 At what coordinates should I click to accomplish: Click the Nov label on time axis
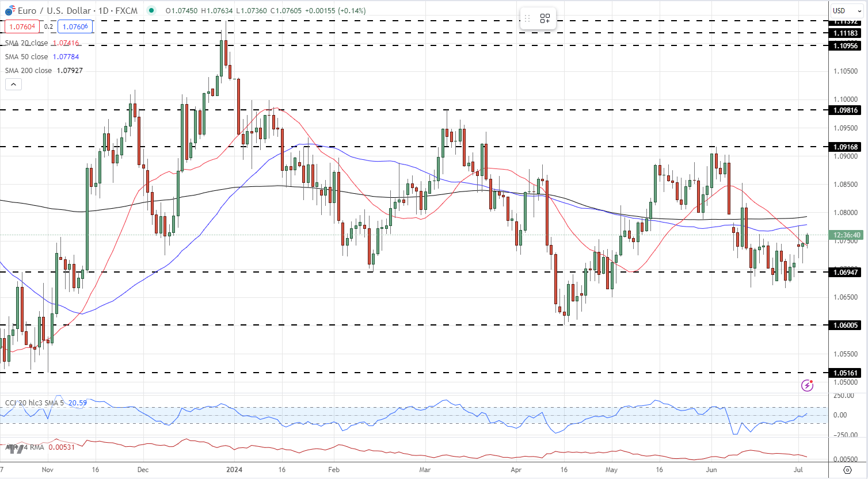pyautogui.click(x=48, y=469)
